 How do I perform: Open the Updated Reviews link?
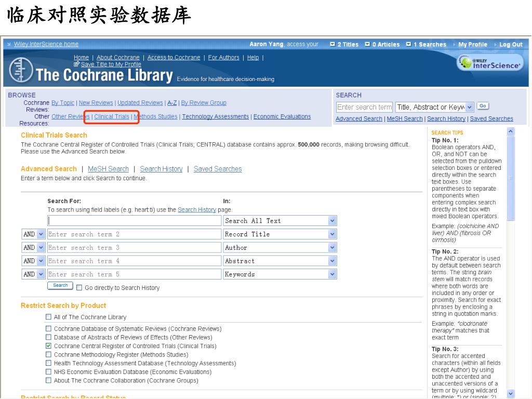[x=140, y=102]
